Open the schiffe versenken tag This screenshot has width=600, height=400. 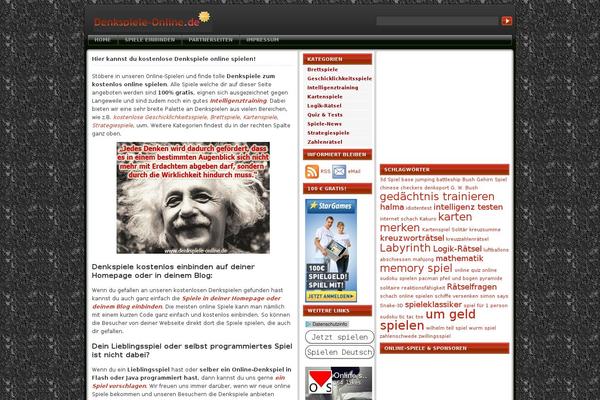tap(456, 296)
